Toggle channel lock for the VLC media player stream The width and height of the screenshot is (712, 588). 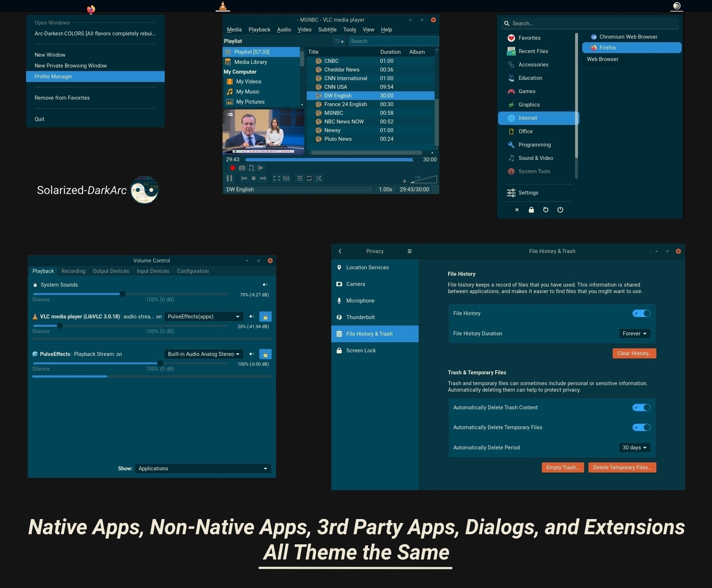(266, 317)
